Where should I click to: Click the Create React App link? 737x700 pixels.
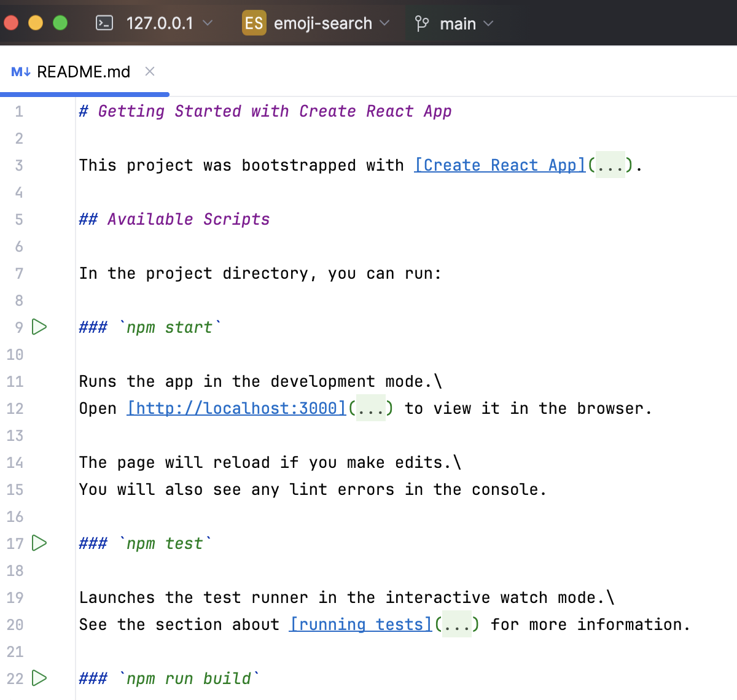(x=500, y=165)
